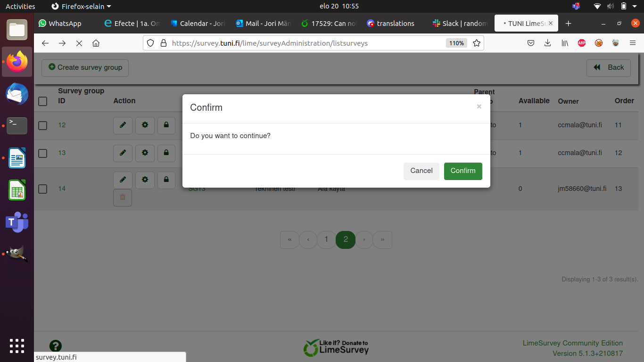Open the Firefox library icon
Image resolution: width=644 pixels, height=362 pixels.
[x=564, y=43]
